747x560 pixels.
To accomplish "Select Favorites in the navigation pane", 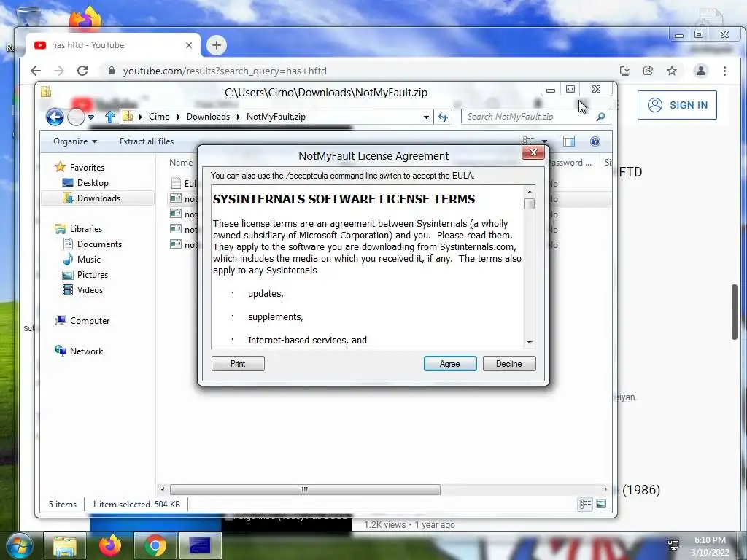I will click(87, 167).
